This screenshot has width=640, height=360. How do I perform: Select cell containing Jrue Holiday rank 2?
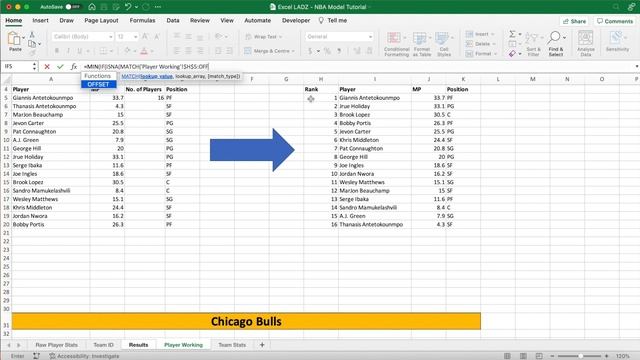[375, 106]
